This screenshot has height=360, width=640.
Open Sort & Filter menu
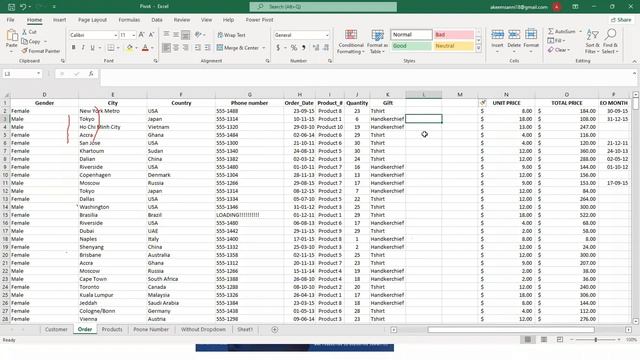pyautogui.click(x=592, y=41)
